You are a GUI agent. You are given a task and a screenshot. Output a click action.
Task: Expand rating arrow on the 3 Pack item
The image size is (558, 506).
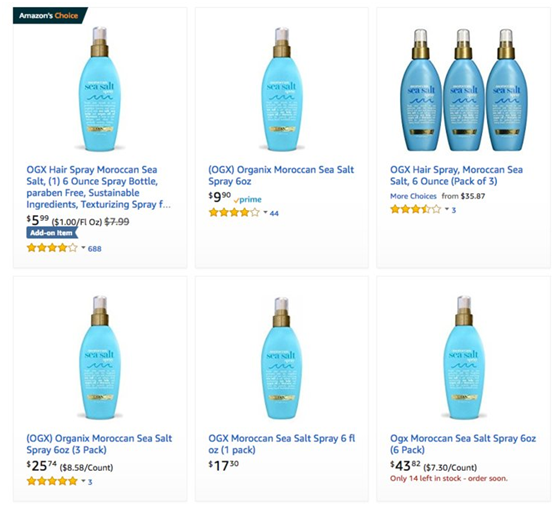(83, 481)
